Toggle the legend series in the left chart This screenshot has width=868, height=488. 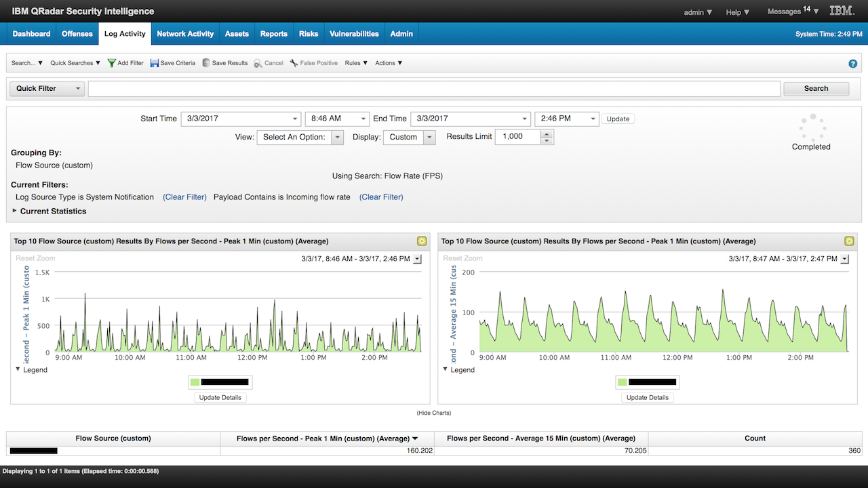tap(220, 382)
